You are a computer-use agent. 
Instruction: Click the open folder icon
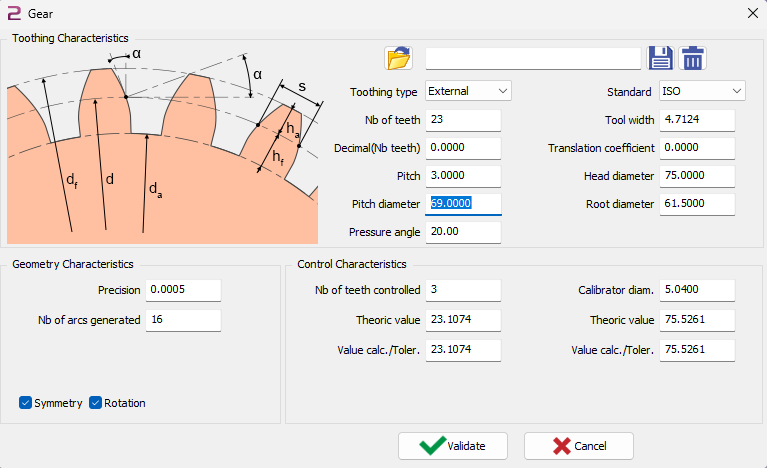click(398, 58)
